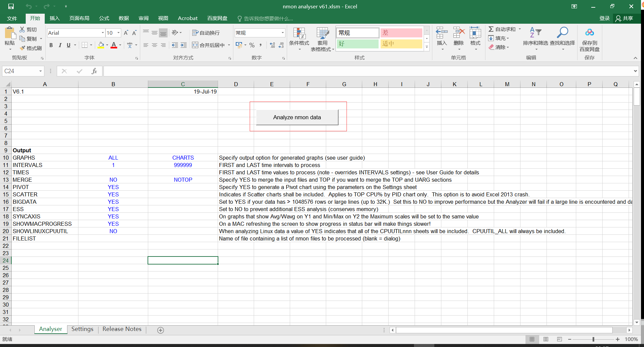644x347 pixels.
Task: Expand the formula bar
Action: [x=635, y=71]
